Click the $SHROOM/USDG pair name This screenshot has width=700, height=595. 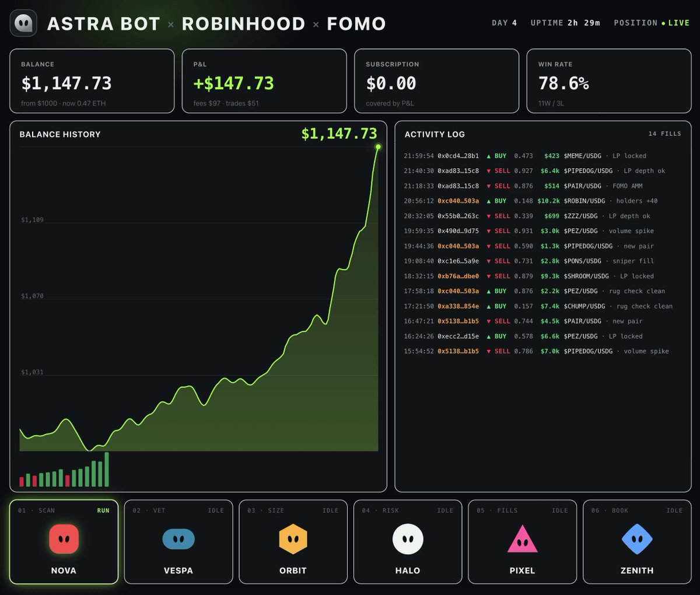click(586, 276)
